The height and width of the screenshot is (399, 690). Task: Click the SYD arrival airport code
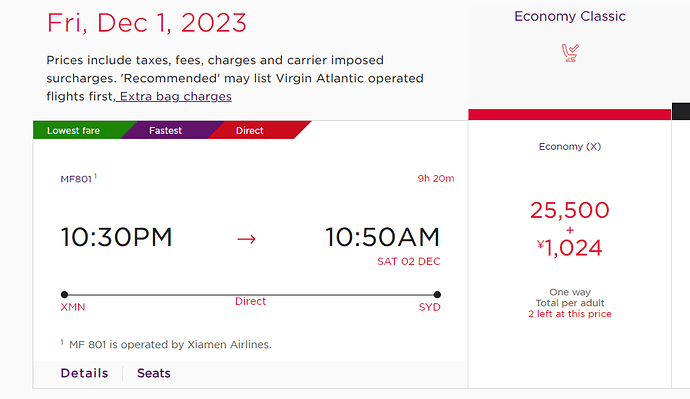429,307
